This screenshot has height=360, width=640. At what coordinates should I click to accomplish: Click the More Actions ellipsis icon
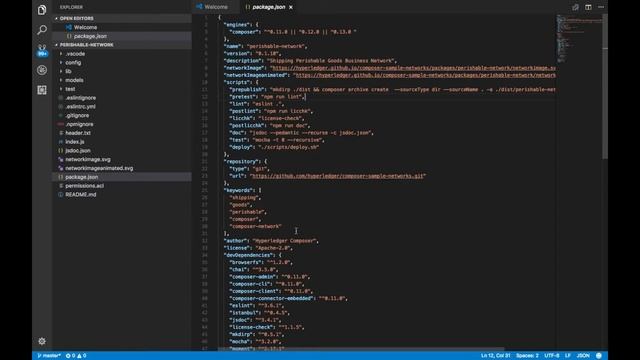coord(601,7)
